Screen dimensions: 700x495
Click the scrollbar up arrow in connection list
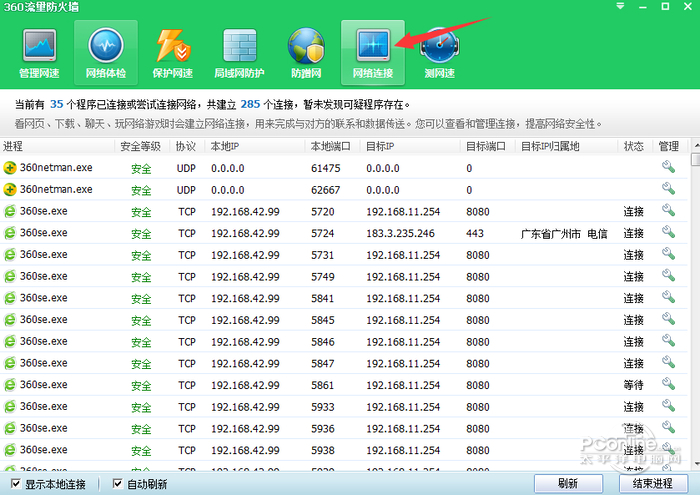coord(695,159)
